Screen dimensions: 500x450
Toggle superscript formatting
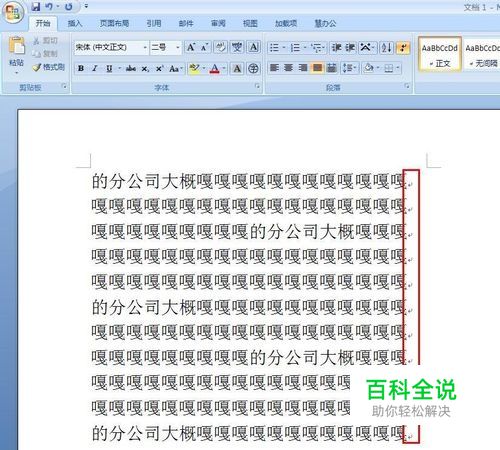coord(159,68)
